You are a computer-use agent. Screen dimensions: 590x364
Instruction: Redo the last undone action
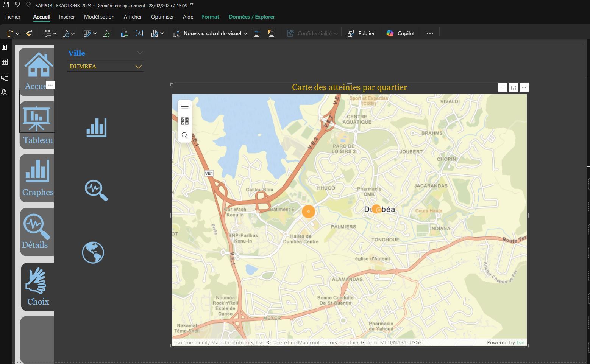point(29,5)
